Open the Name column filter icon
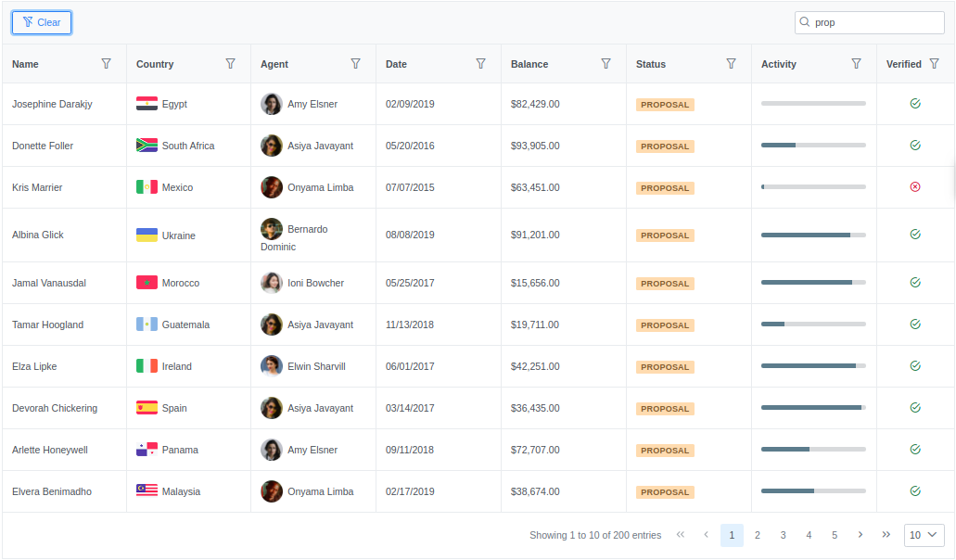 [x=106, y=64]
